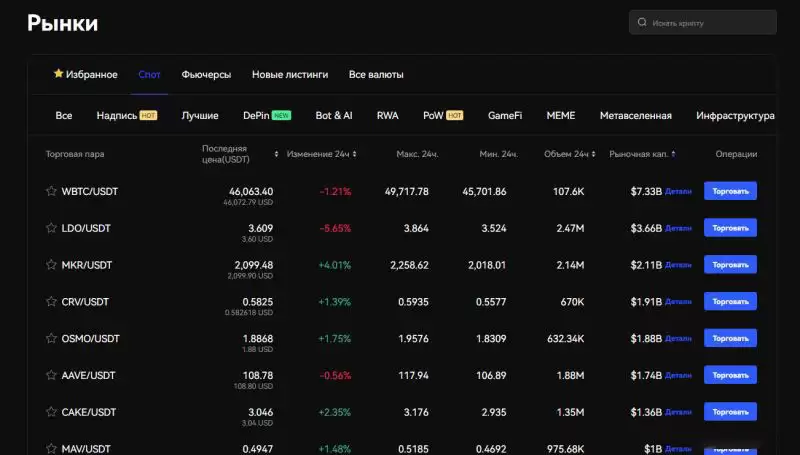Click the star icon next to CAKE/USDT

[x=51, y=411]
